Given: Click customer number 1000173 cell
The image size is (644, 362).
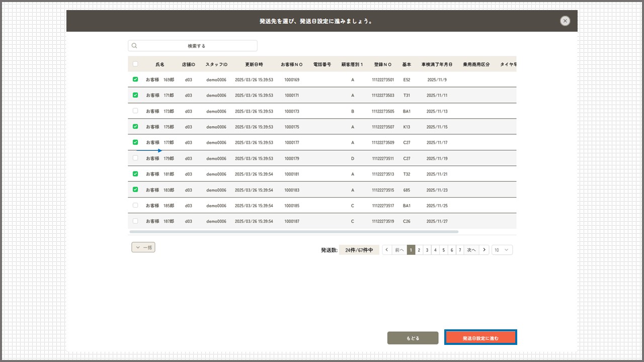Looking at the screenshot, I should (292, 111).
